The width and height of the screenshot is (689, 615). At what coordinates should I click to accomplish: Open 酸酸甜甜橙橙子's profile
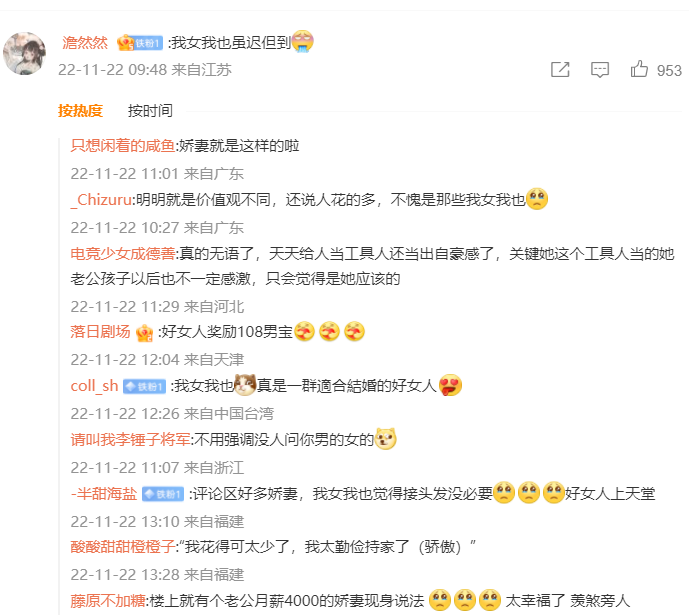(123, 547)
